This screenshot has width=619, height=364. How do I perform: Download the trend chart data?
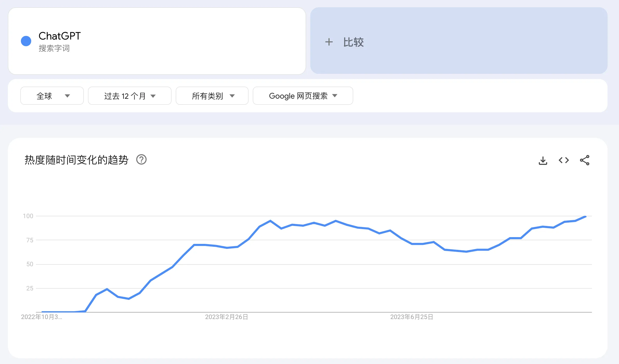tap(543, 160)
